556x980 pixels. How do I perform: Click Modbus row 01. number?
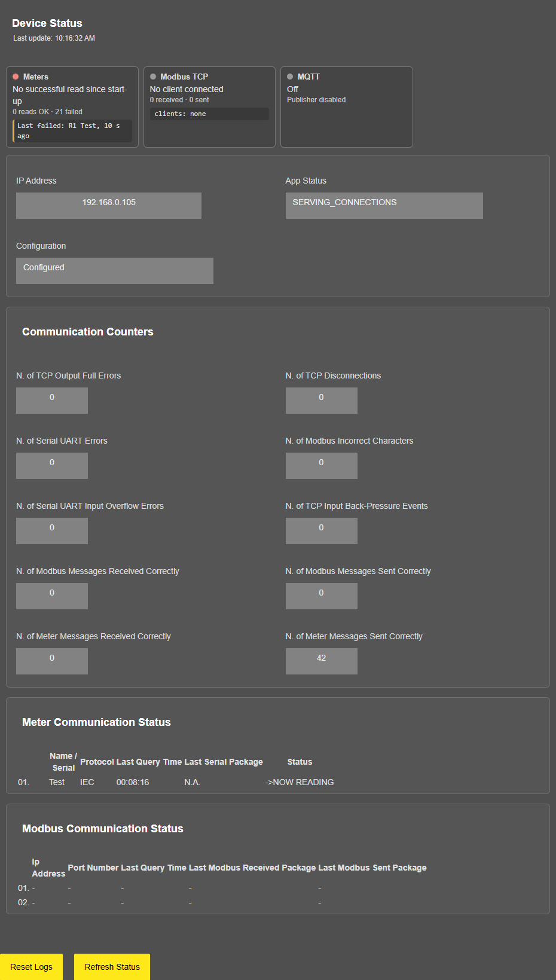(23, 888)
